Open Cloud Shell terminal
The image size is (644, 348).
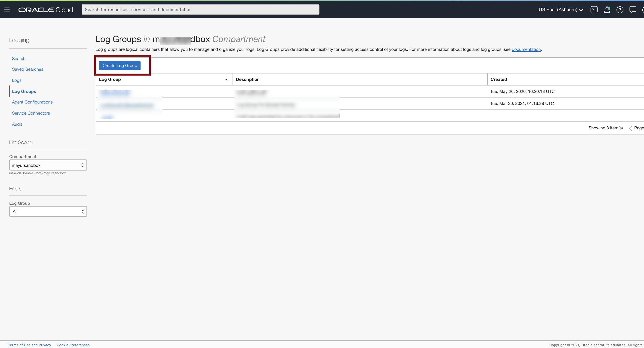point(594,9)
